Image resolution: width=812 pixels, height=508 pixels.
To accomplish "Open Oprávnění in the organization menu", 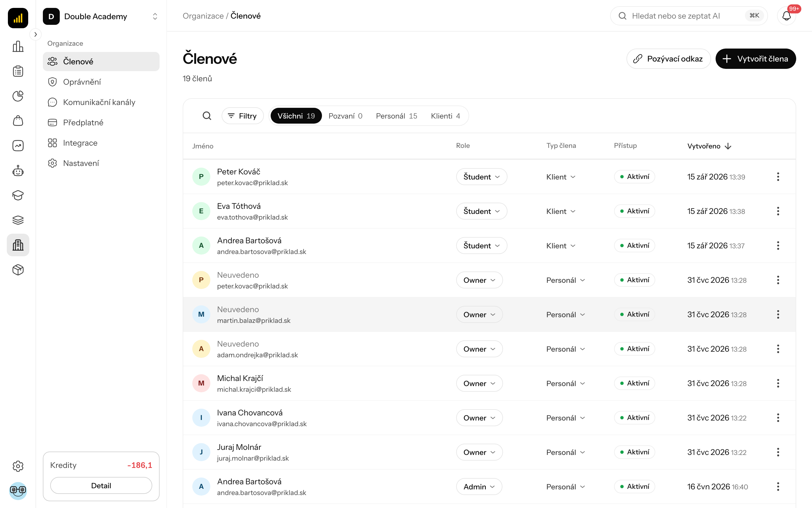I will click(x=101, y=82).
